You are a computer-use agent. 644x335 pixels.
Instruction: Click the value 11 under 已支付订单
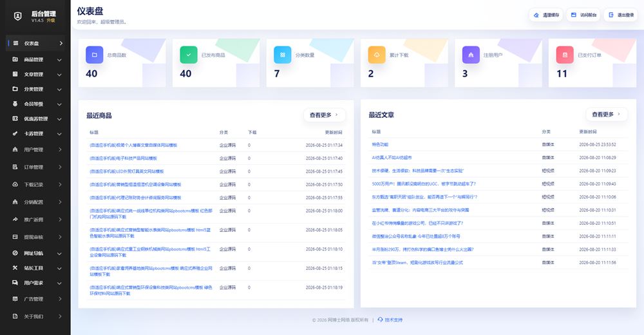point(562,73)
